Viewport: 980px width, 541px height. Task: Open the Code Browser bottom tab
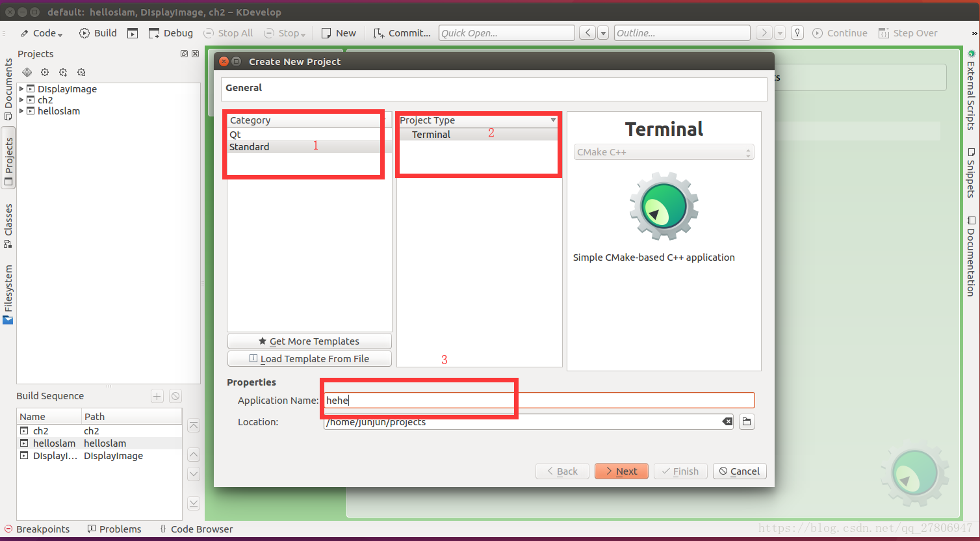click(x=196, y=529)
